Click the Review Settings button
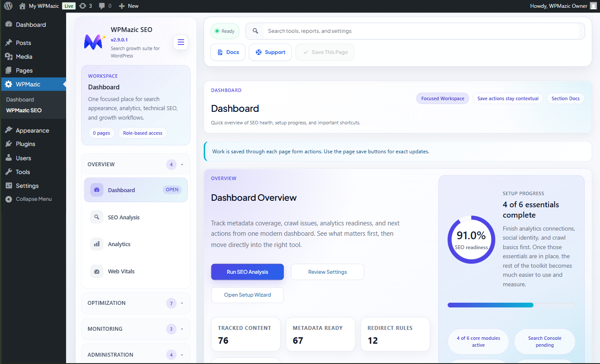 (x=327, y=272)
